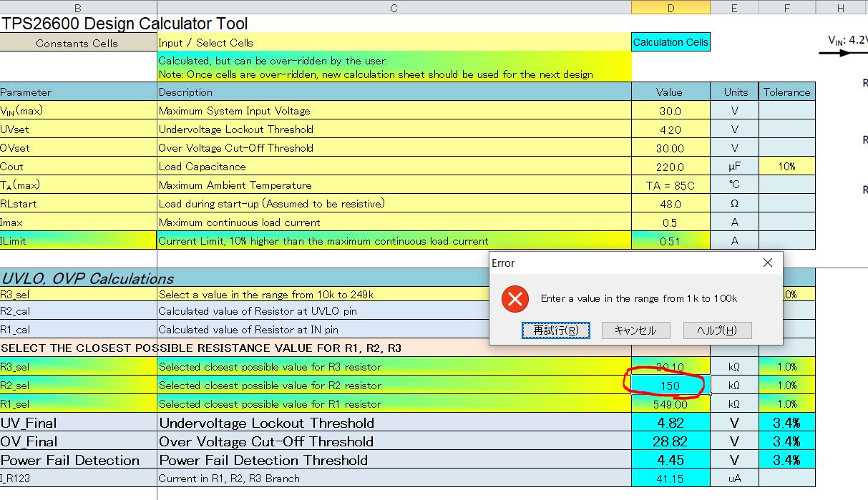
Task: Click Undervoltage Lockout Threshold description in UVset row
Action: click(x=394, y=129)
